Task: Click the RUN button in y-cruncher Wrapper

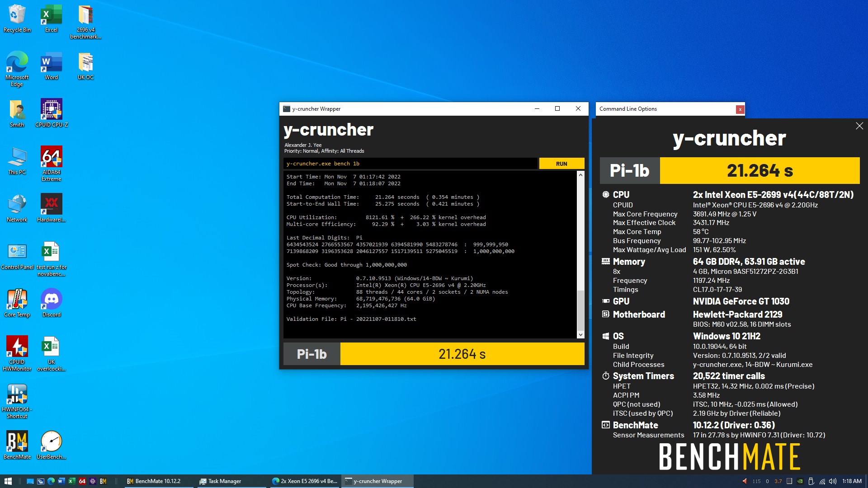Action: (561, 164)
